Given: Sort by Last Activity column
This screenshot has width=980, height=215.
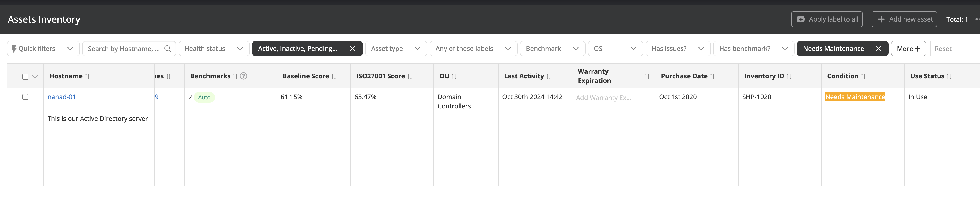Looking at the screenshot, I should [548, 76].
